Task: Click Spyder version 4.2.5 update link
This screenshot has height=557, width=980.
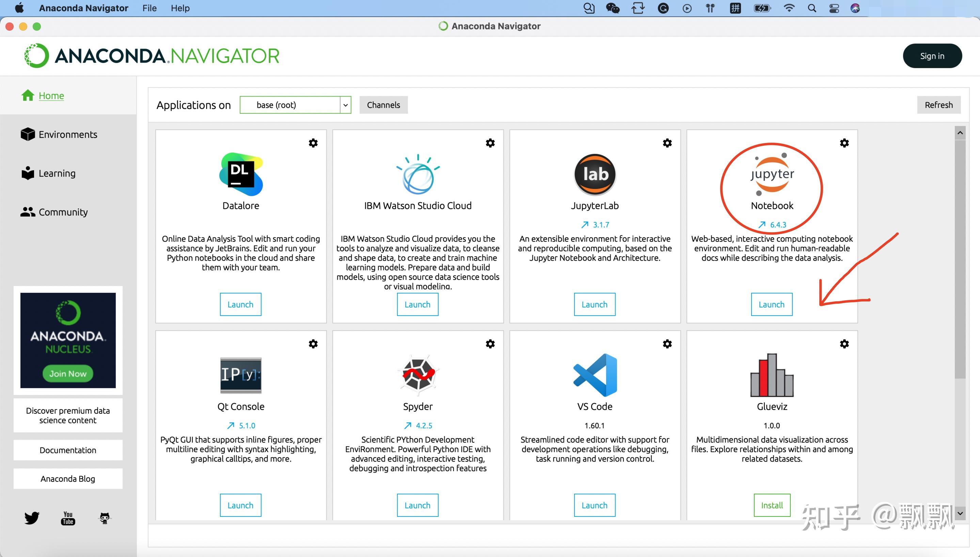Action: point(418,425)
